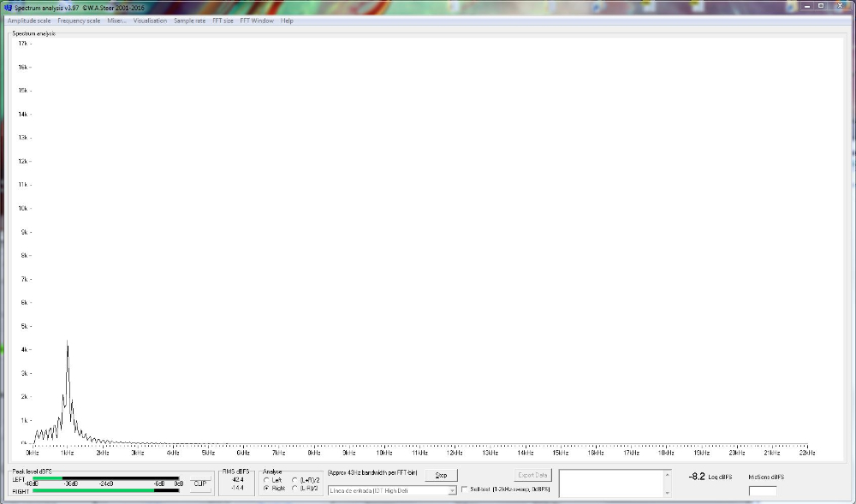
Task: Click the -8.2 Leq dBFS reading
Action: pos(697,477)
